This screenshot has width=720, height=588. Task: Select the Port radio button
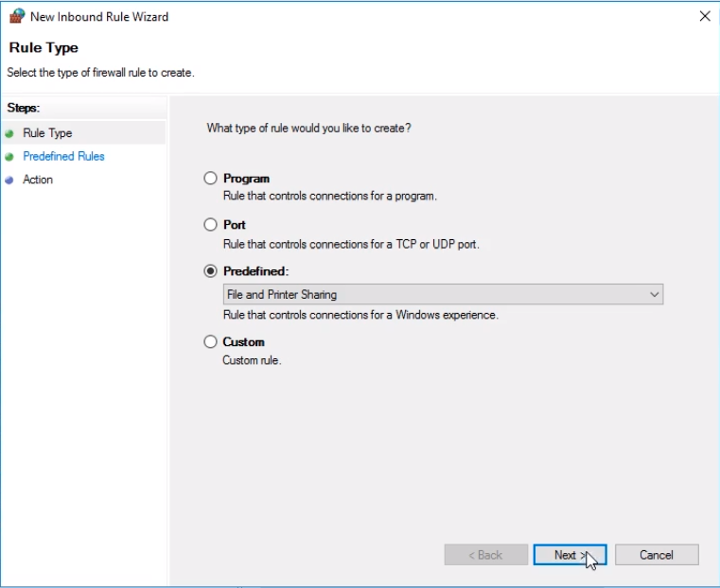click(x=210, y=224)
